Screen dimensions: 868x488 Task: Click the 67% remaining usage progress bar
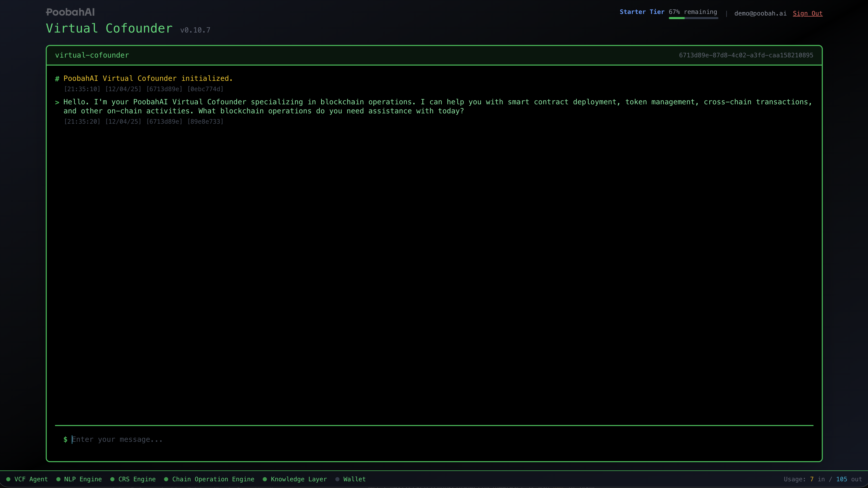point(693,18)
